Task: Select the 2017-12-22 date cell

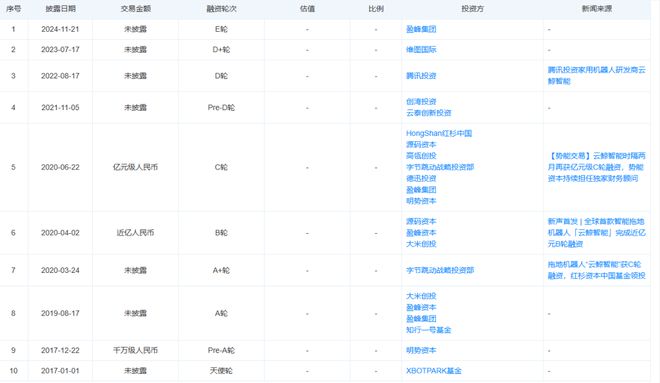Action: tap(60, 350)
